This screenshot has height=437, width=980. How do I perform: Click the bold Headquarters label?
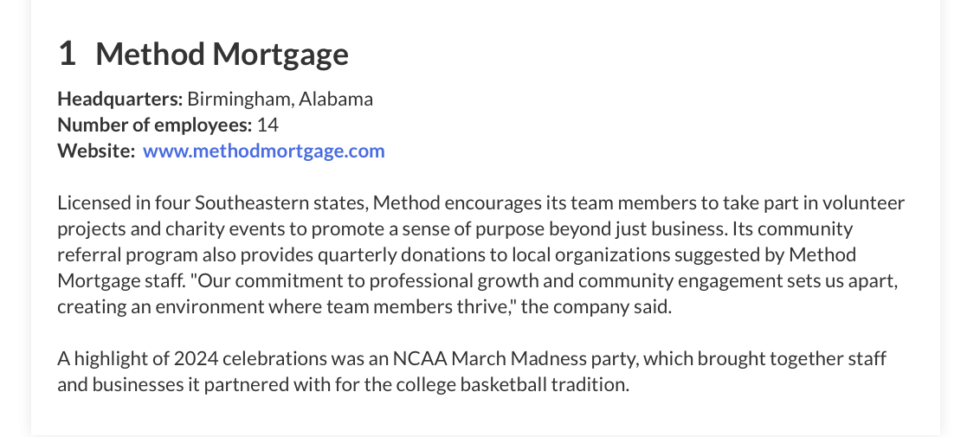[x=120, y=99]
